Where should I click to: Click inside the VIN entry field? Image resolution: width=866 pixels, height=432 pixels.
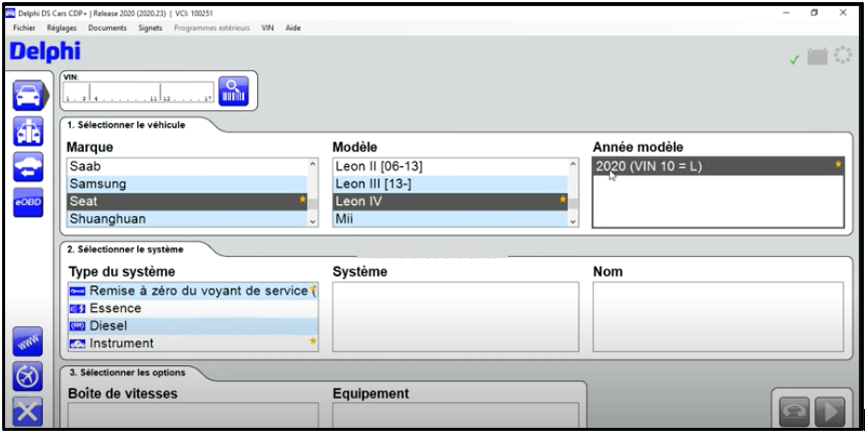(x=138, y=92)
